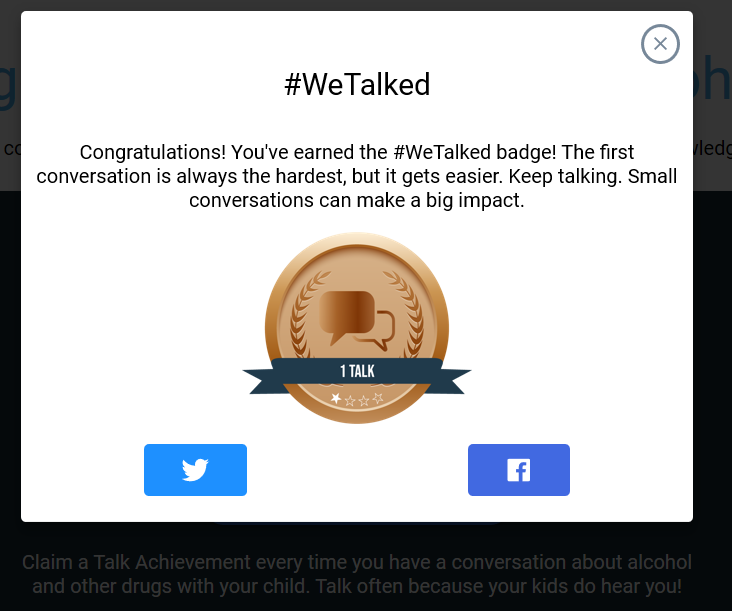
Task: Click the filled first star on the badge
Action: [336, 400]
